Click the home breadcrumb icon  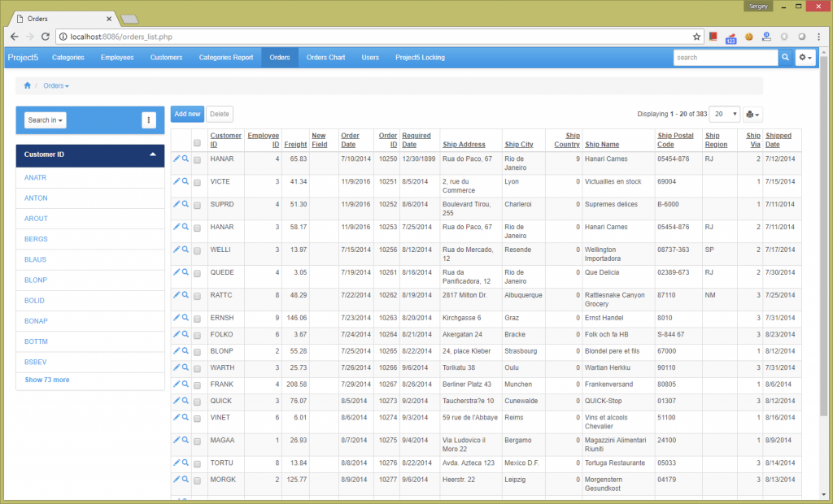coord(27,85)
